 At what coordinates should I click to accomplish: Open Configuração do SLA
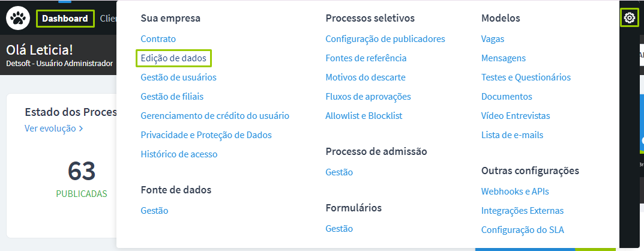point(522,230)
